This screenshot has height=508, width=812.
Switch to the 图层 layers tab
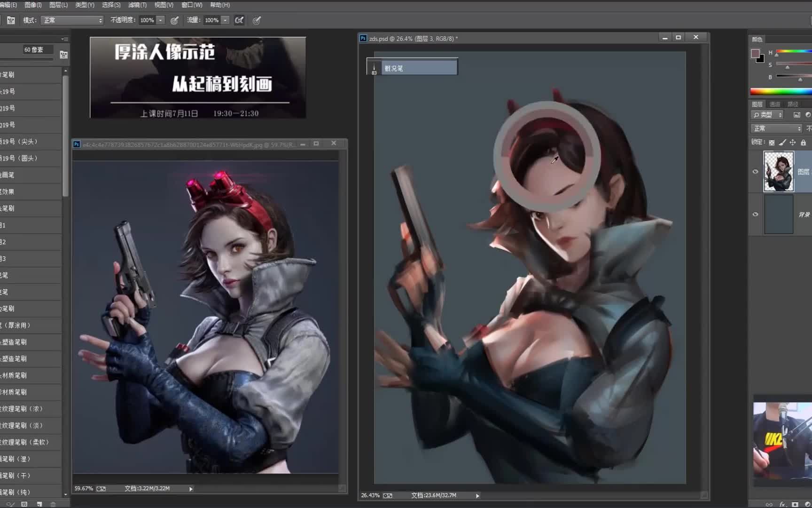pos(757,104)
